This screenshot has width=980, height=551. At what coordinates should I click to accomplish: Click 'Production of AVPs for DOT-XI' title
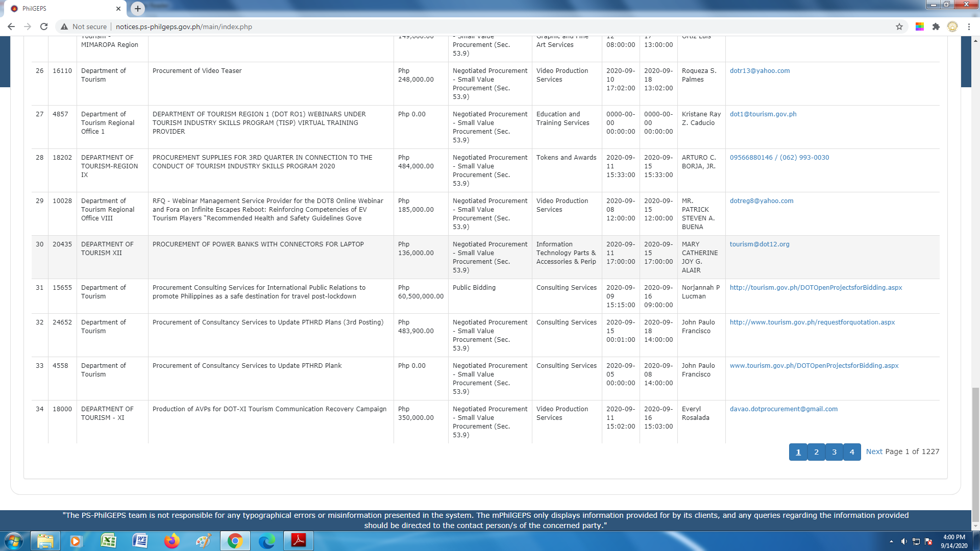click(x=269, y=409)
